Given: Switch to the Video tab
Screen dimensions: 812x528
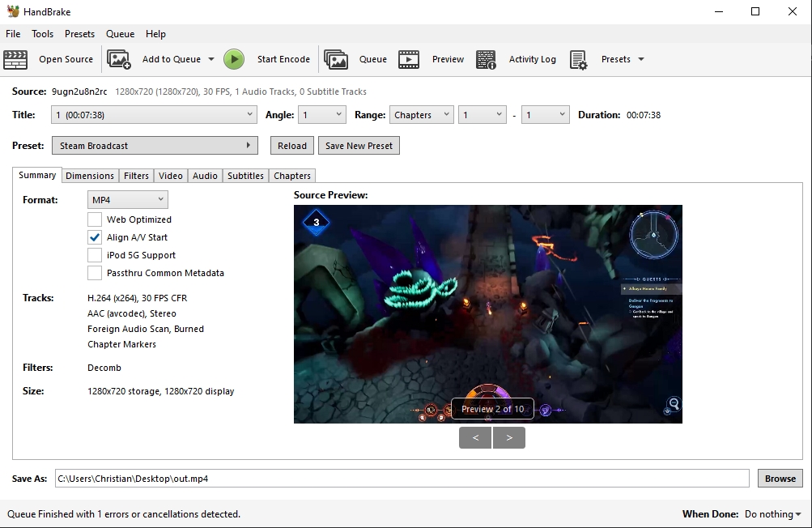Looking at the screenshot, I should pos(170,176).
